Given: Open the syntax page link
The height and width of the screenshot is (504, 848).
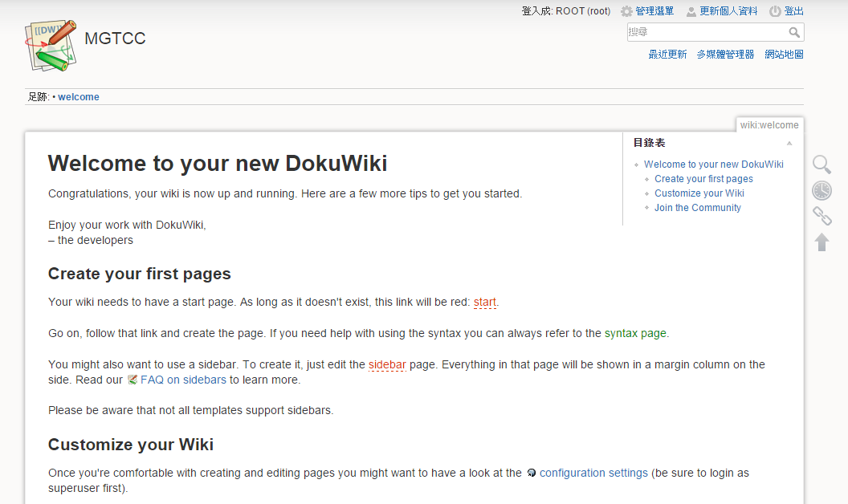Looking at the screenshot, I should [x=634, y=333].
